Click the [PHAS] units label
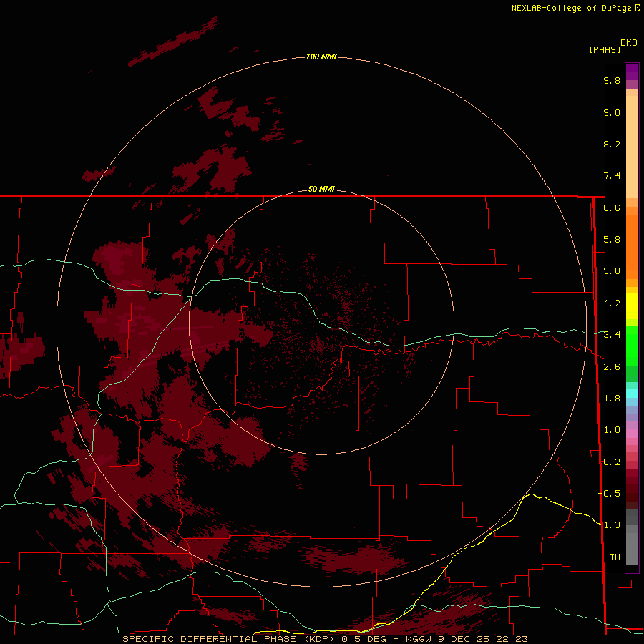 pos(605,49)
